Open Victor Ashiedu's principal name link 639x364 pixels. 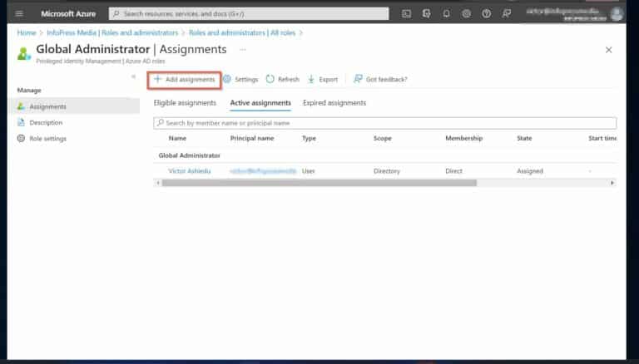263,171
